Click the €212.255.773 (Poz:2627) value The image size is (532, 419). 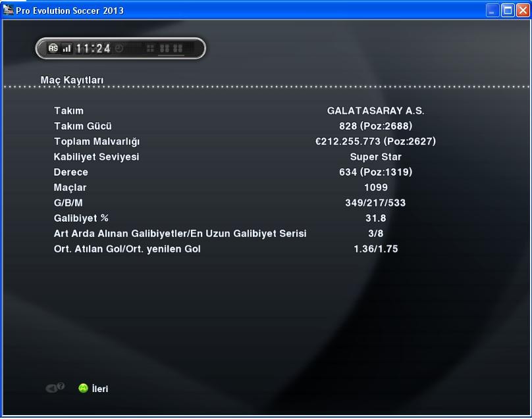[375, 141]
